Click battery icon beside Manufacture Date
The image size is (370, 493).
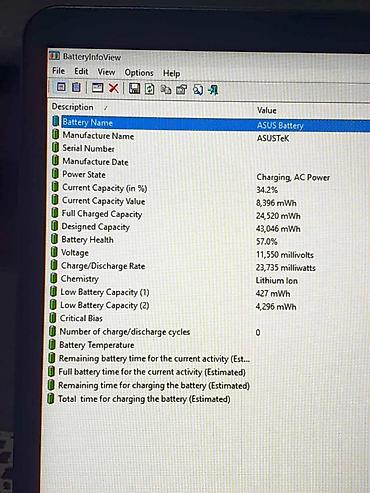pos(55,161)
